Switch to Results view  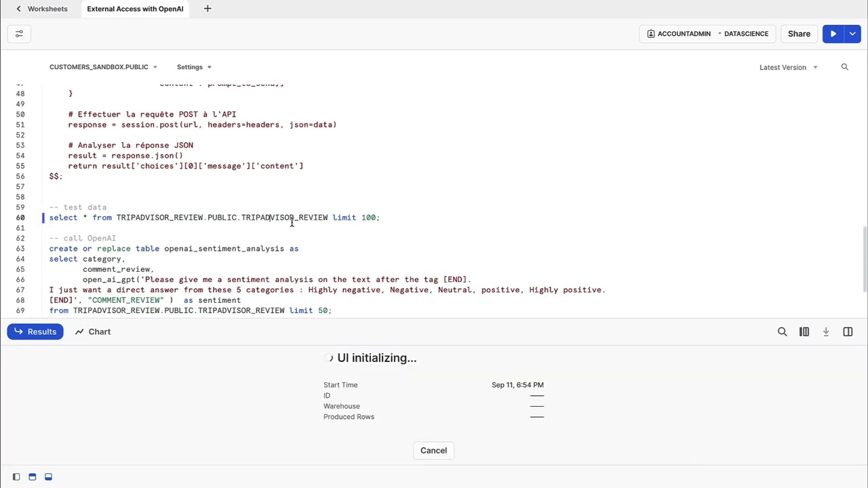click(x=35, y=331)
